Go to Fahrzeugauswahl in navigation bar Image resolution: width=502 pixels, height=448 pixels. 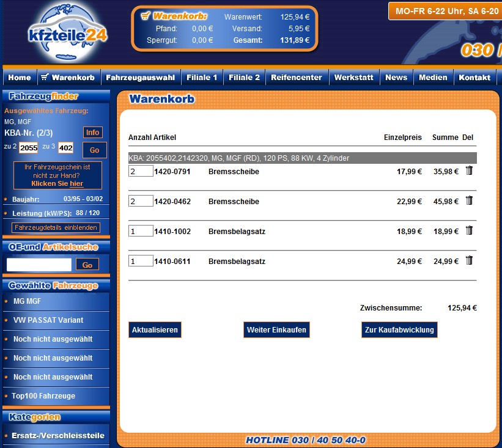click(x=140, y=78)
